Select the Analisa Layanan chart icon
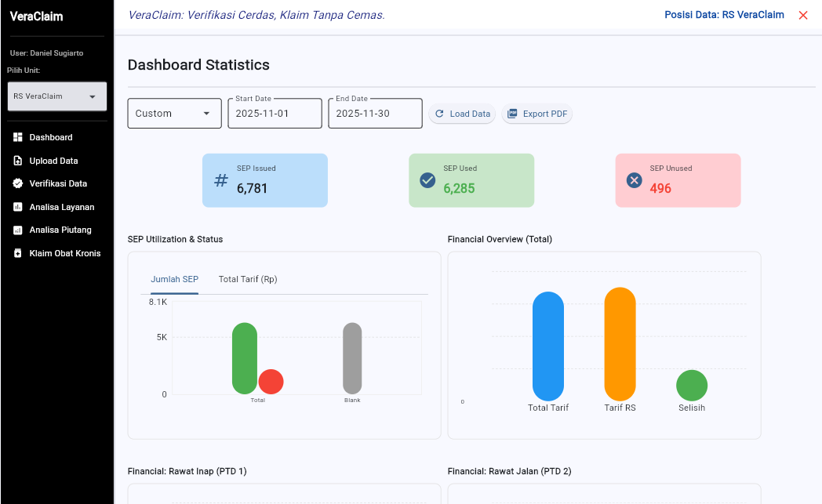The image size is (822, 504). pyautogui.click(x=17, y=206)
